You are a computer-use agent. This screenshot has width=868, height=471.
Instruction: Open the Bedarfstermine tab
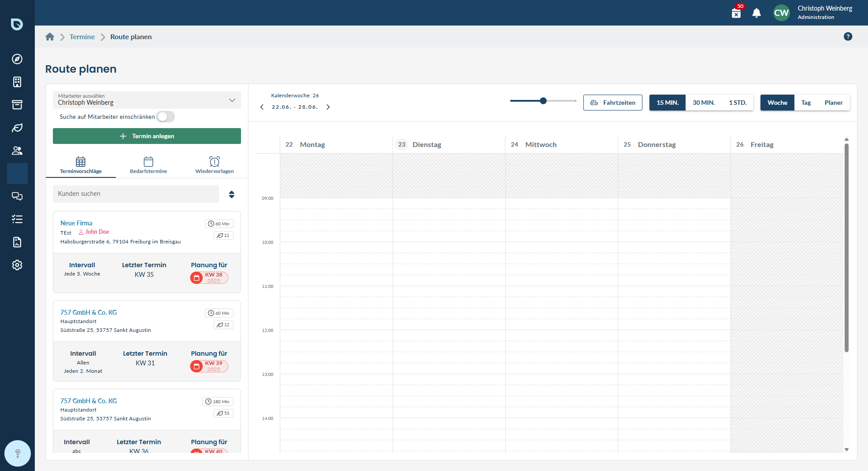point(148,166)
